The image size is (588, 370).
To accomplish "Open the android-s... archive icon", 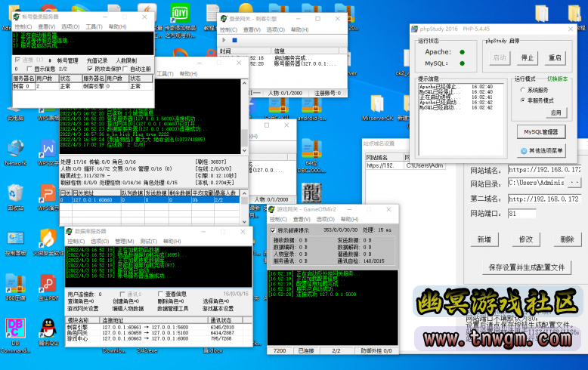I will (x=311, y=109).
